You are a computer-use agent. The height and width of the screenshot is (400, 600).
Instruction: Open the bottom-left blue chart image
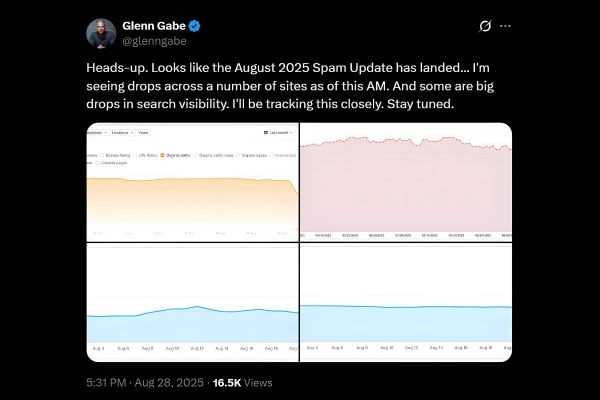193,300
